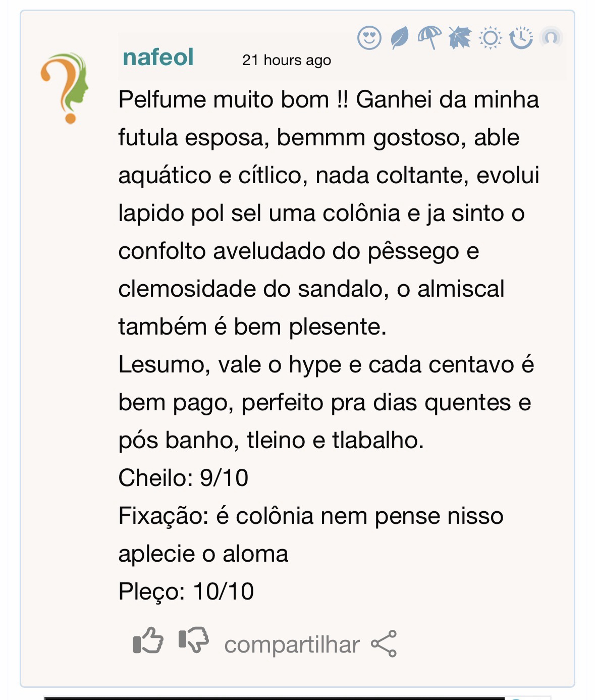
Task: Click the "Fixação: é colônia" line
Action: 310,516
